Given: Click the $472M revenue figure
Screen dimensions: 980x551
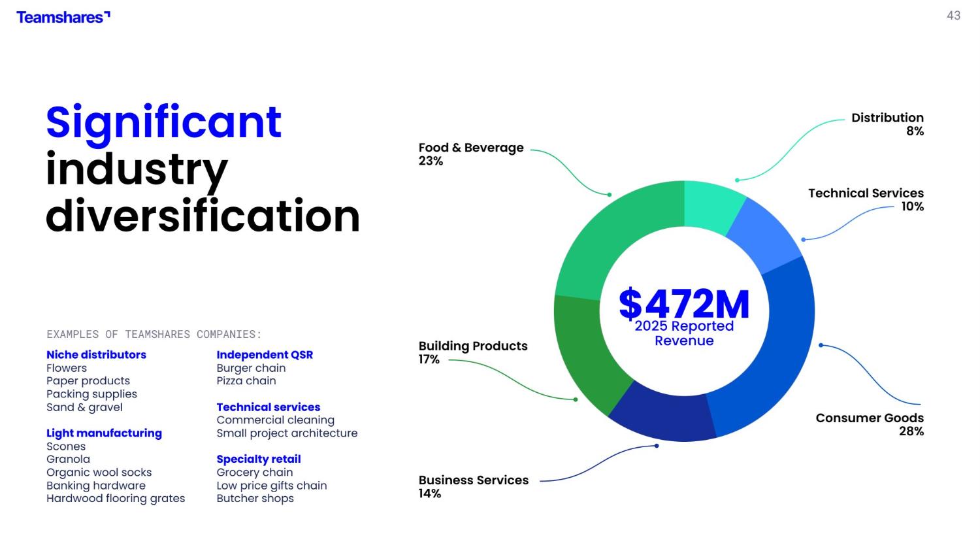Looking at the screenshot, I should 684,303.
